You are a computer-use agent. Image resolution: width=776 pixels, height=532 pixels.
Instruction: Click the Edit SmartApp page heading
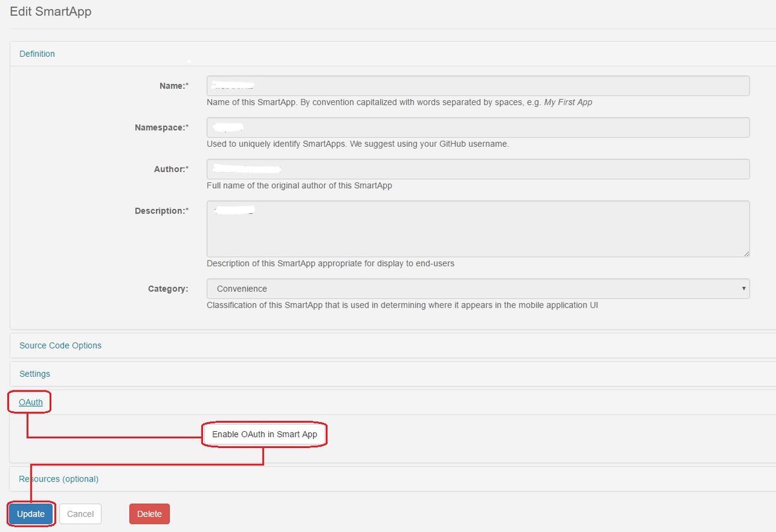50,12
